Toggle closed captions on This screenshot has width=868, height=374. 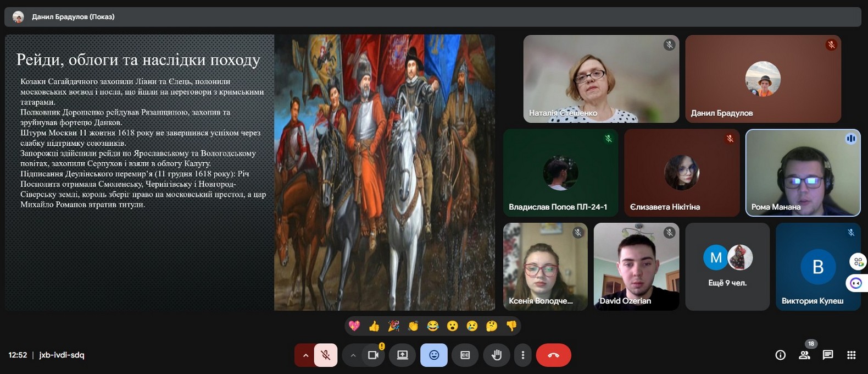[x=465, y=355]
